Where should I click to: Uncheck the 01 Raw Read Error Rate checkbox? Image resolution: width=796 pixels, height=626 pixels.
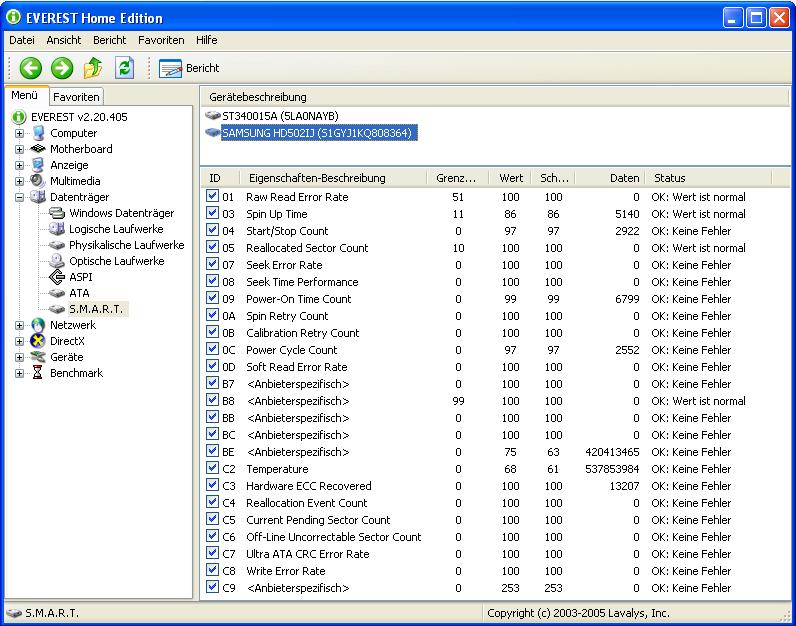pyautogui.click(x=213, y=196)
